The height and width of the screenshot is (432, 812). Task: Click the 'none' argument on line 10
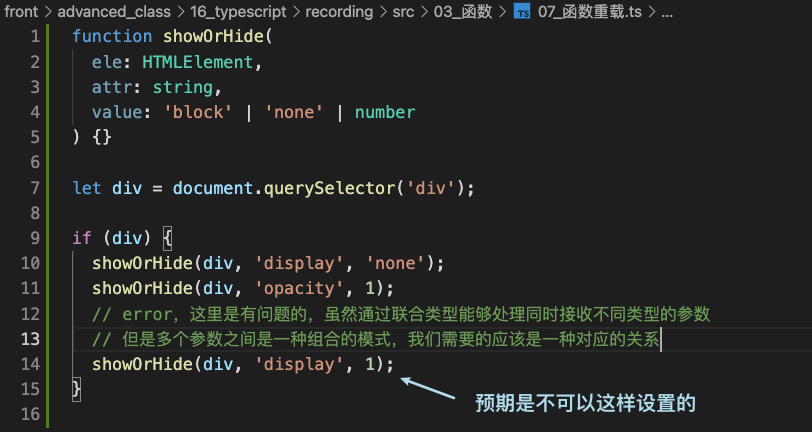click(x=396, y=264)
